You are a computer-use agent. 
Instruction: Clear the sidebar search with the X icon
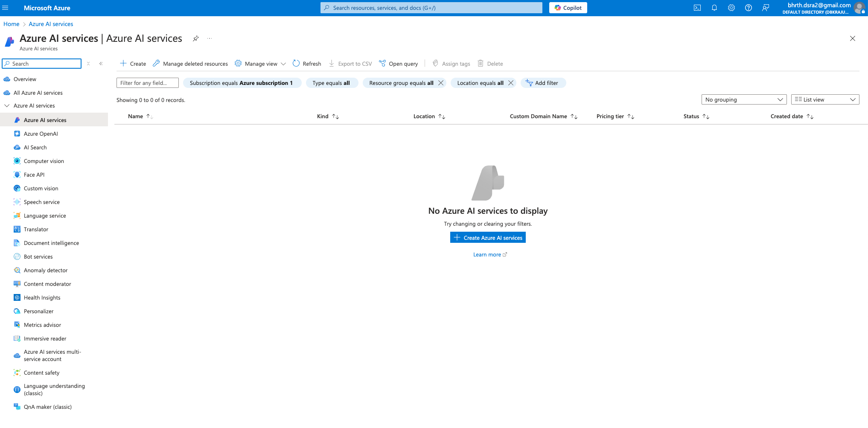(x=88, y=64)
